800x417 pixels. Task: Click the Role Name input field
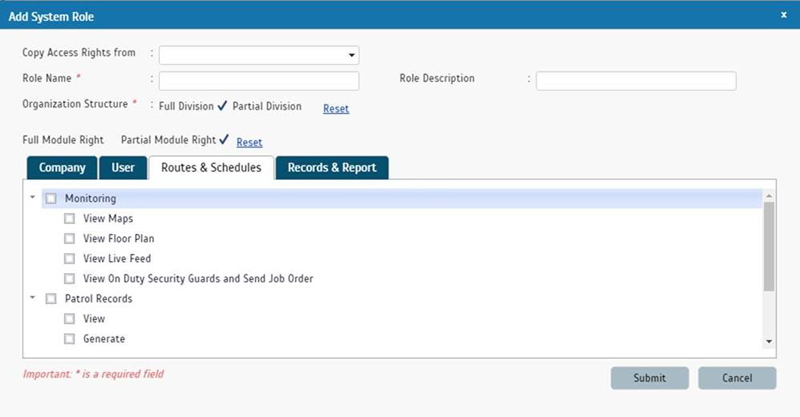coord(259,81)
